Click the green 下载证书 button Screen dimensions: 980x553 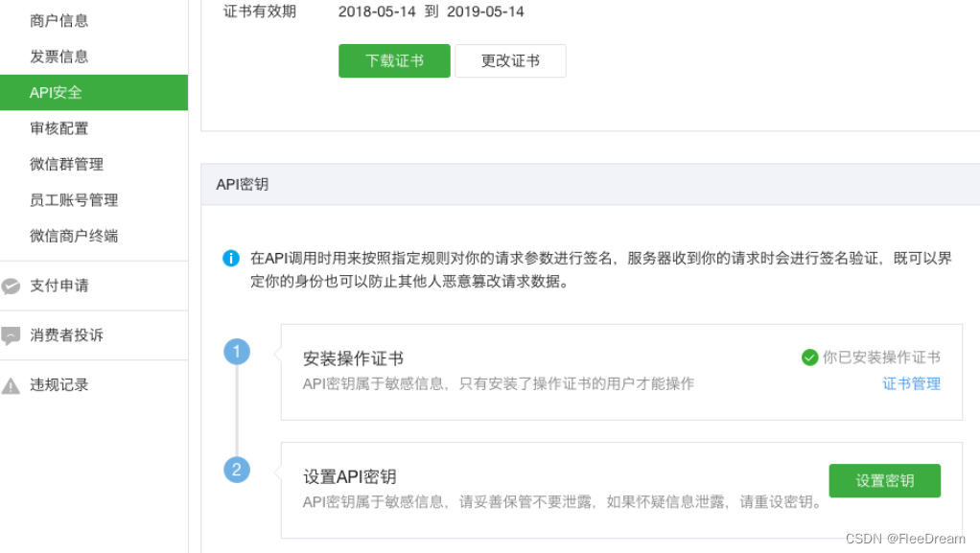[394, 60]
